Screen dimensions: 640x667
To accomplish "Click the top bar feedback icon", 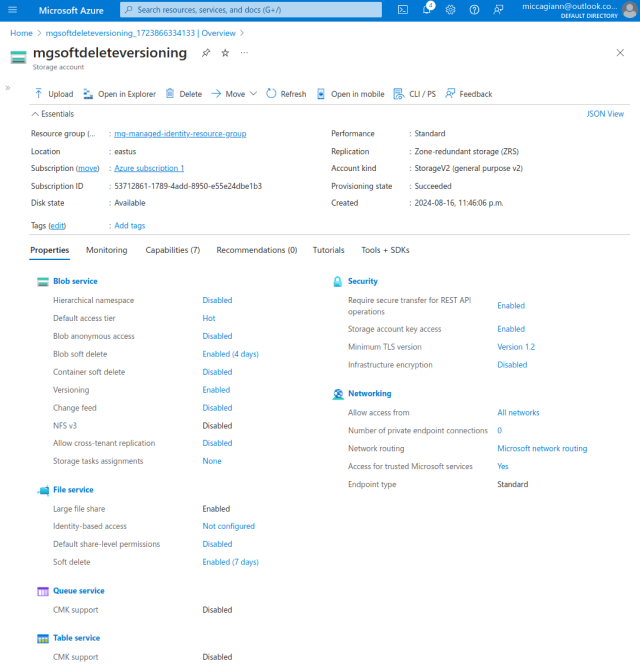I will point(498,10).
